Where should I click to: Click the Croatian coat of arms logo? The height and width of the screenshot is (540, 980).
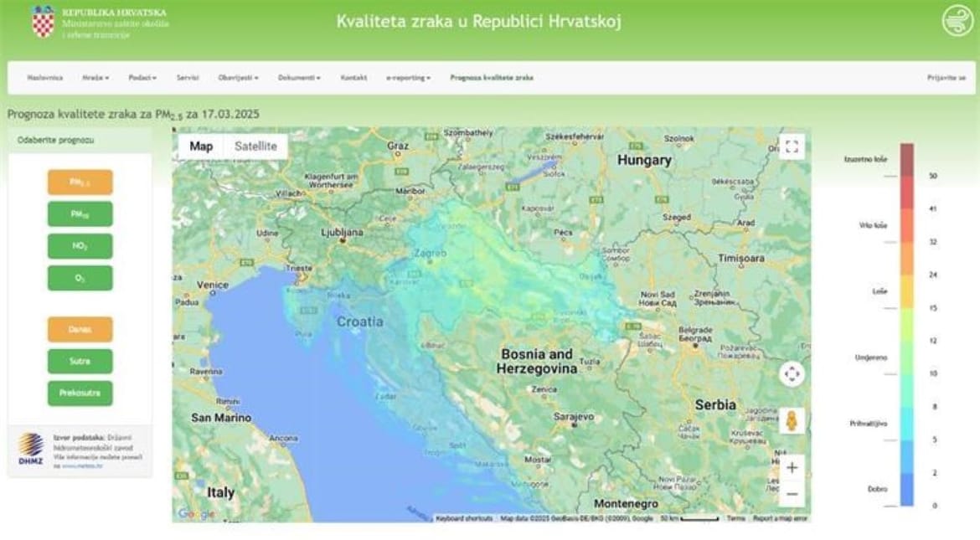(x=44, y=22)
